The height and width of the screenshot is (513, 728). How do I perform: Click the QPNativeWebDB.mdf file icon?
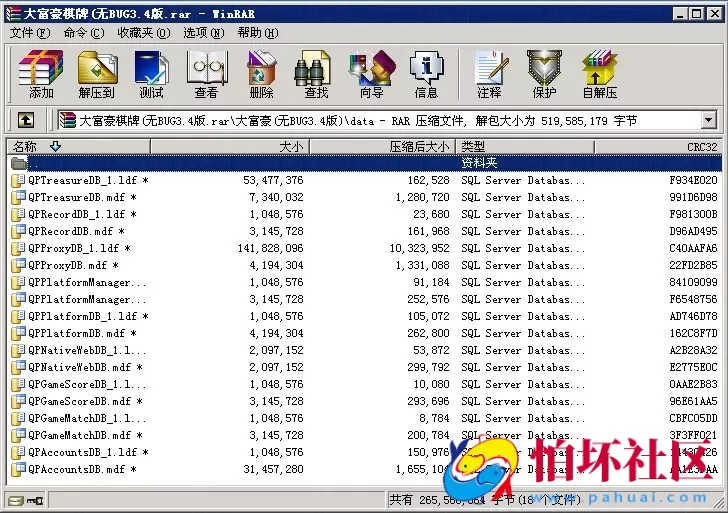18,367
